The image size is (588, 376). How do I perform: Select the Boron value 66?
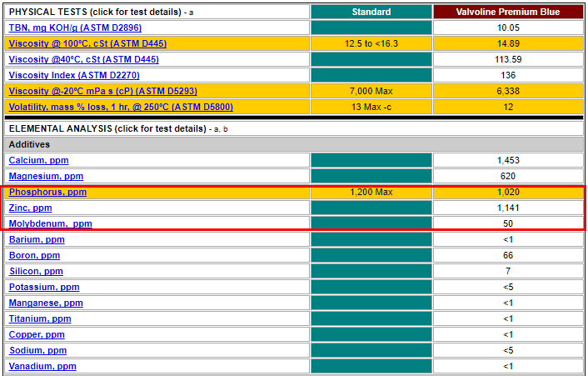[508, 256]
